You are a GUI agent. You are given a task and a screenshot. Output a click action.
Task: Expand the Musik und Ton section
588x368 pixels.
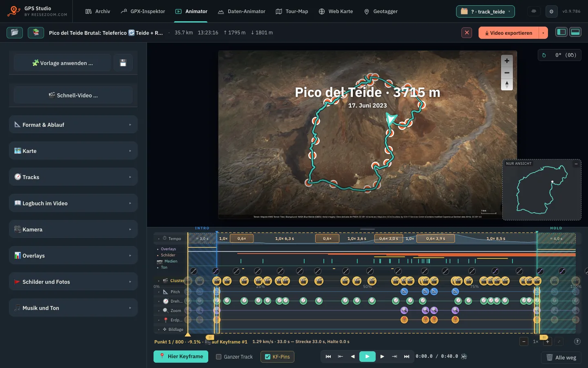73,308
